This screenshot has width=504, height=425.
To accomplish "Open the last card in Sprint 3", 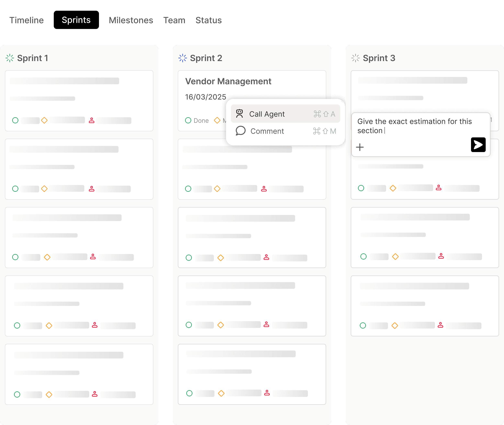I will [x=425, y=306].
